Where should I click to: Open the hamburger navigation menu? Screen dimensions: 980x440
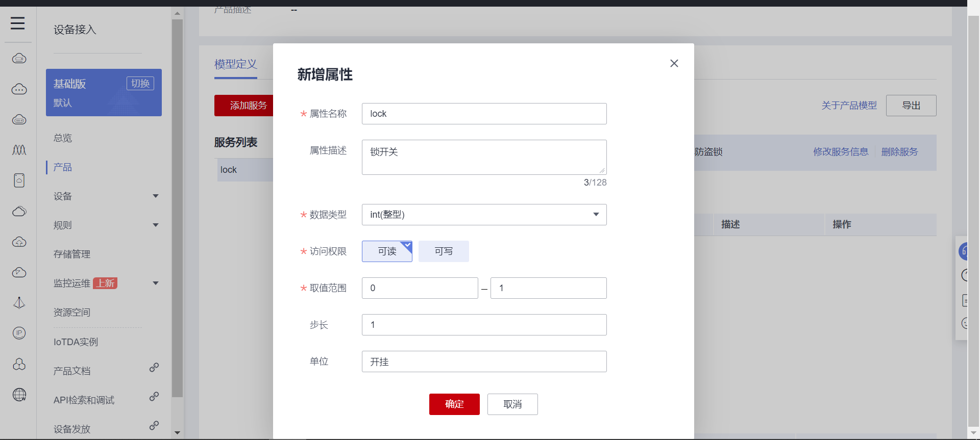(18, 23)
